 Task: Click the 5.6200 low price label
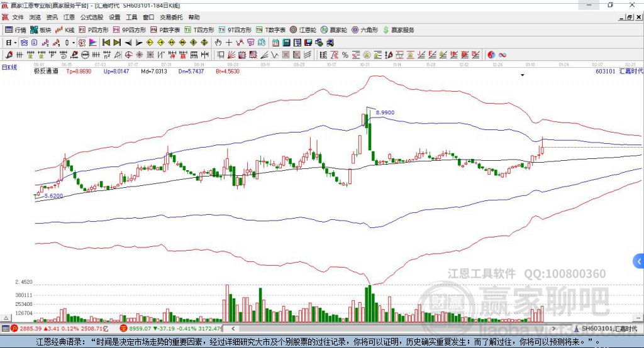54,196
